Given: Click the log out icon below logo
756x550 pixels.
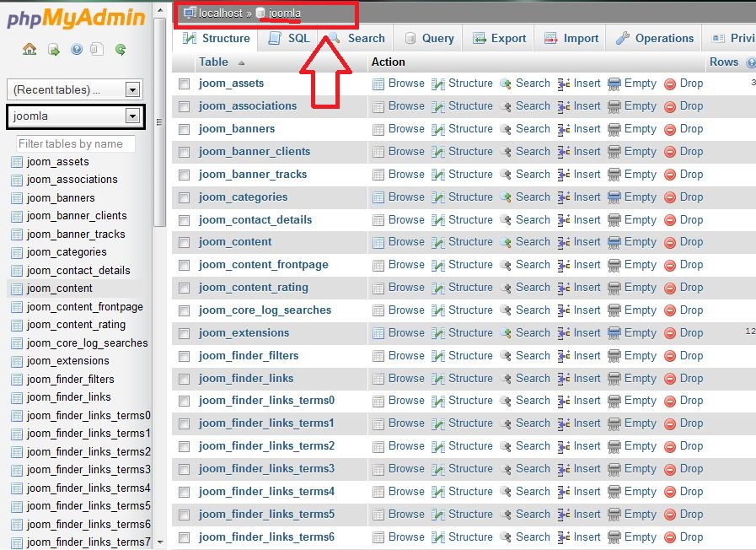Looking at the screenshot, I should [53, 50].
